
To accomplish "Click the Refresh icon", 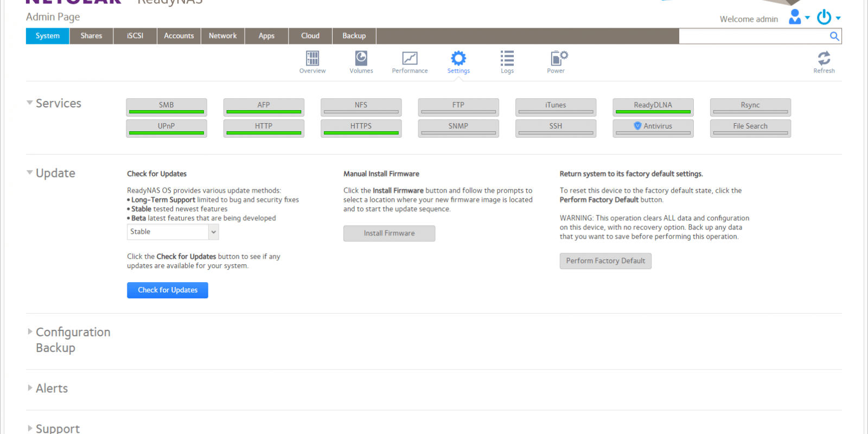I will [x=824, y=58].
